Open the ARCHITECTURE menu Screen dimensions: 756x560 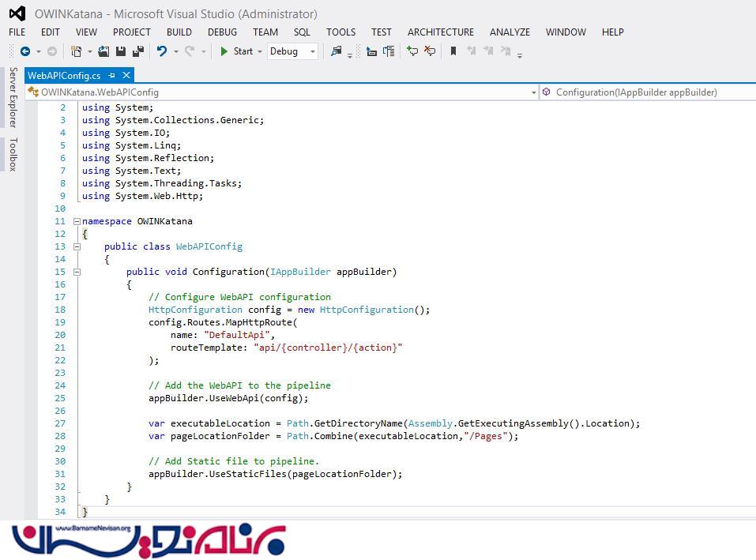(x=441, y=32)
